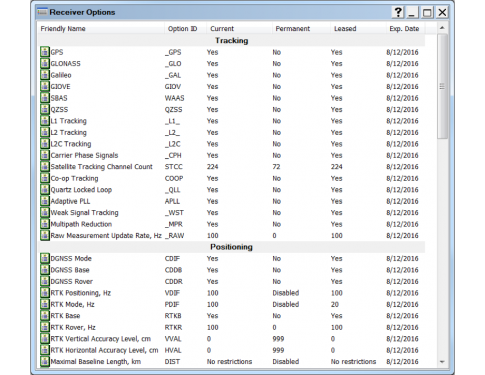Click the icon beside Multipath Reduction
The image size is (485, 375).
[x=45, y=224]
